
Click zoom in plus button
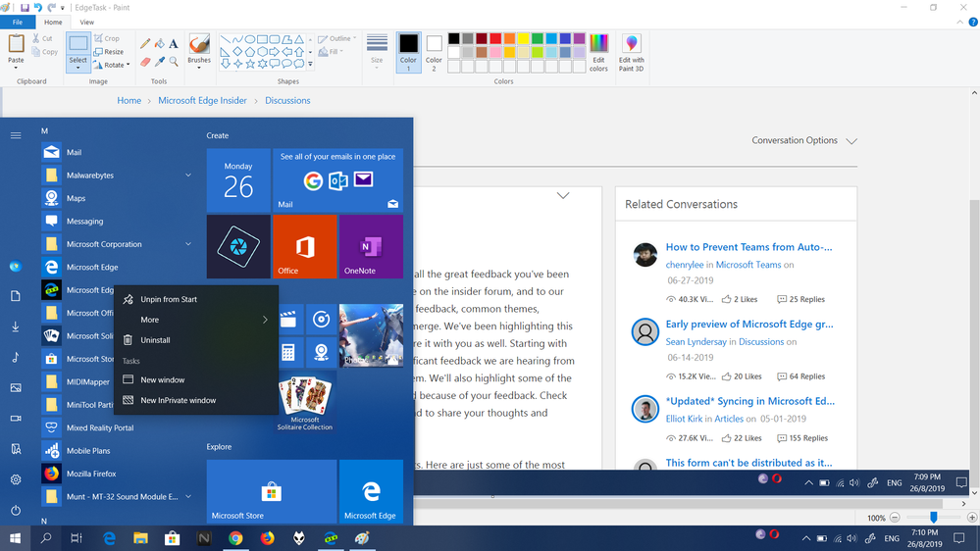(x=971, y=518)
